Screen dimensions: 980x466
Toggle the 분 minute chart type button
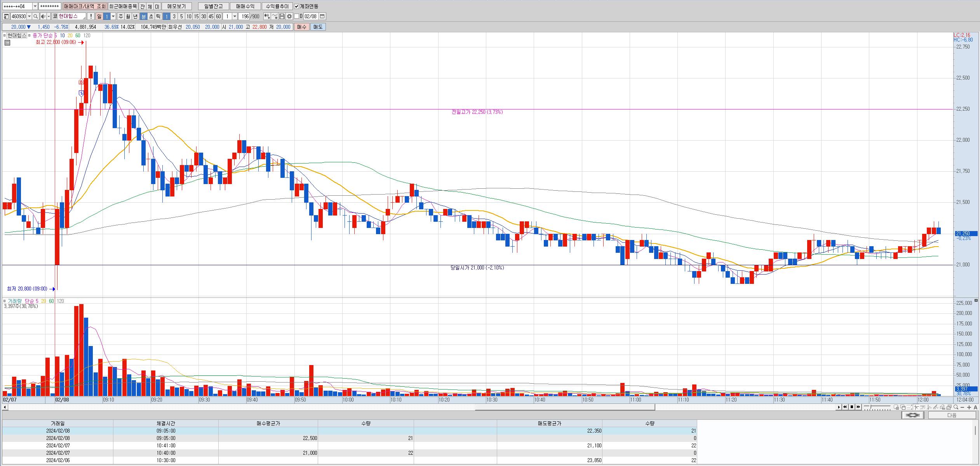(x=143, y=16)
